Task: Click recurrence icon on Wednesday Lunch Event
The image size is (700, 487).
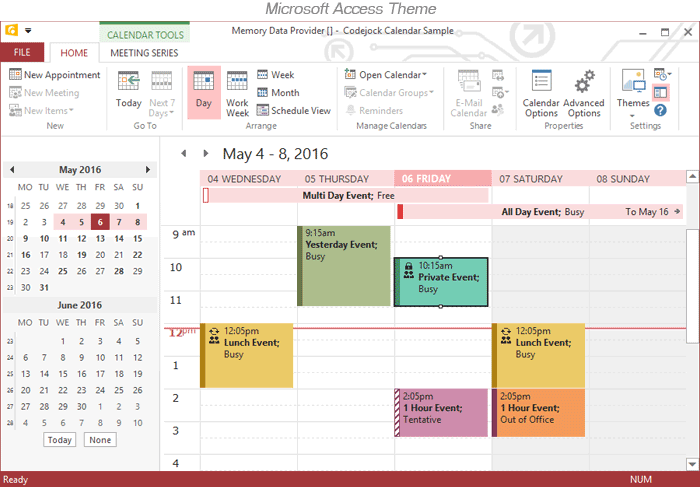Action: [x=214, y=332]
